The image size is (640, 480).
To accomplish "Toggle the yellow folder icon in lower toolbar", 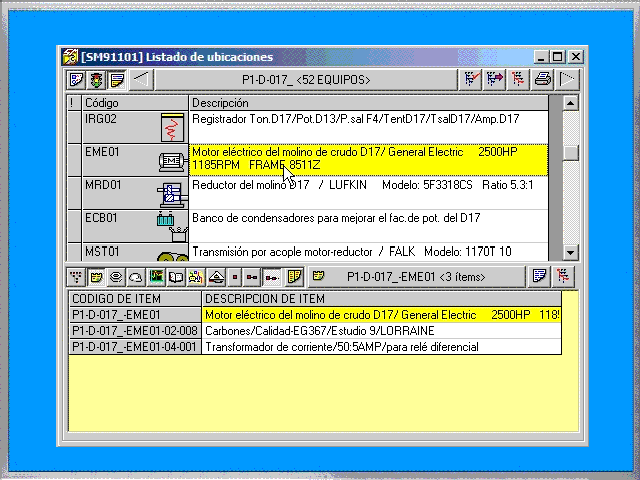I will pos(96,278).
